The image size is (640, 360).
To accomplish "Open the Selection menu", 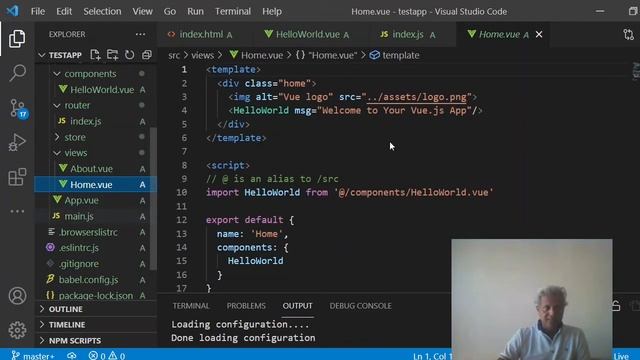I will pos(102,11).
